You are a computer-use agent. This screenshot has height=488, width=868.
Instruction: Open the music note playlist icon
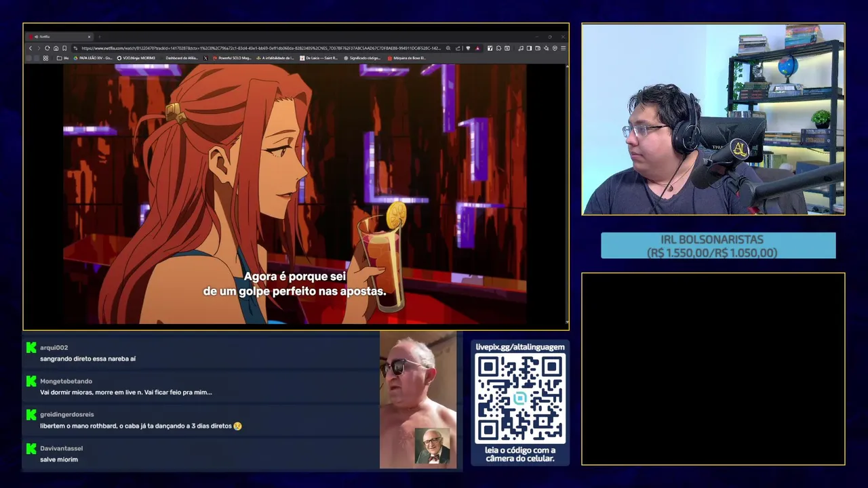520,48
